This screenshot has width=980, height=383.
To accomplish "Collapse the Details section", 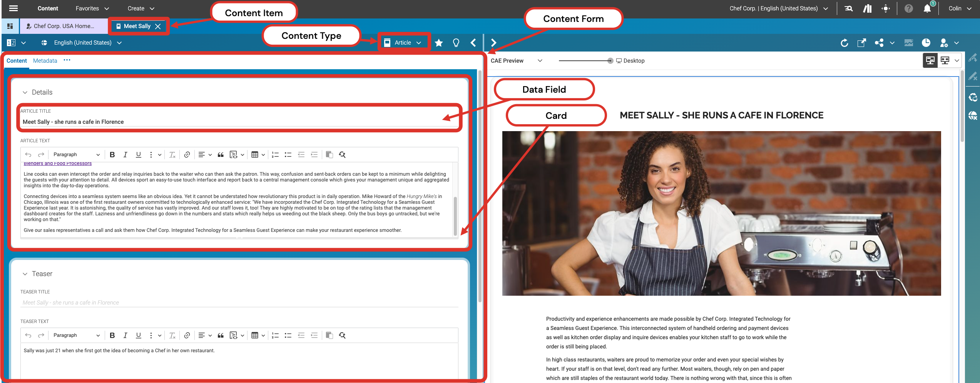I will pos(25,92).
